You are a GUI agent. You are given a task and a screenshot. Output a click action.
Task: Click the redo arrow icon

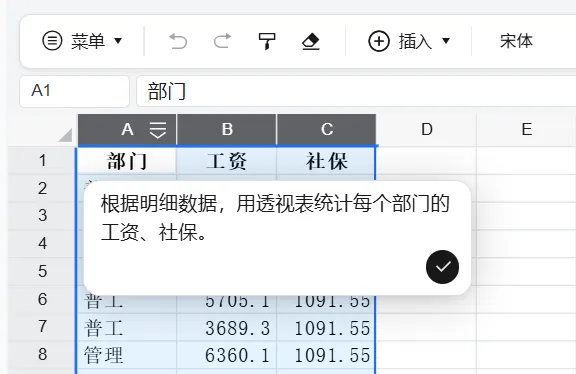(x=223, y=41)
